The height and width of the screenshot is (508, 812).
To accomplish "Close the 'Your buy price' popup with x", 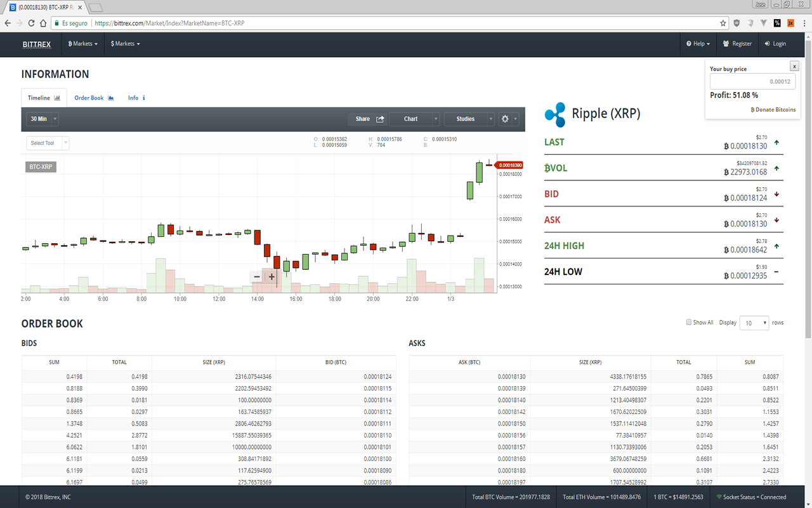I will click(794, 66).
